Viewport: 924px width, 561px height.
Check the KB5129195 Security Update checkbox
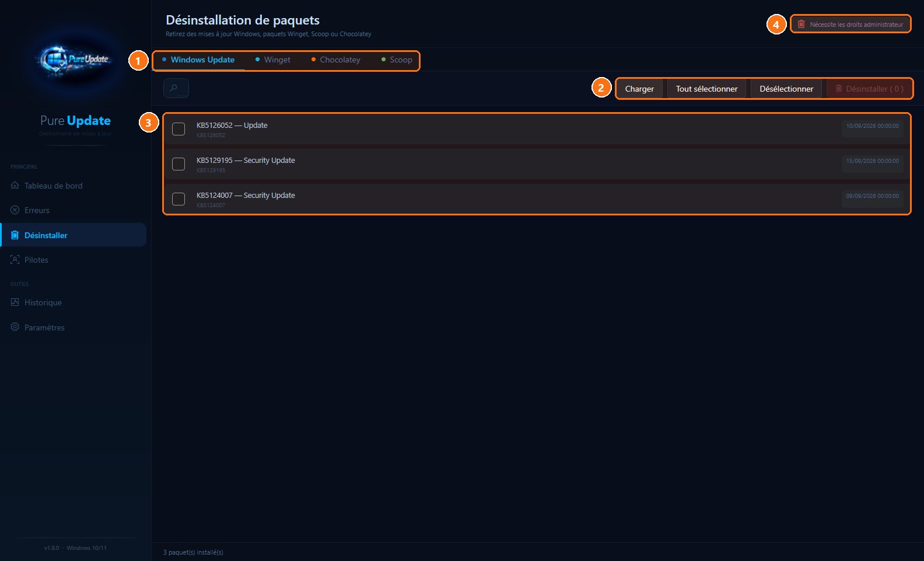point(178,164)
